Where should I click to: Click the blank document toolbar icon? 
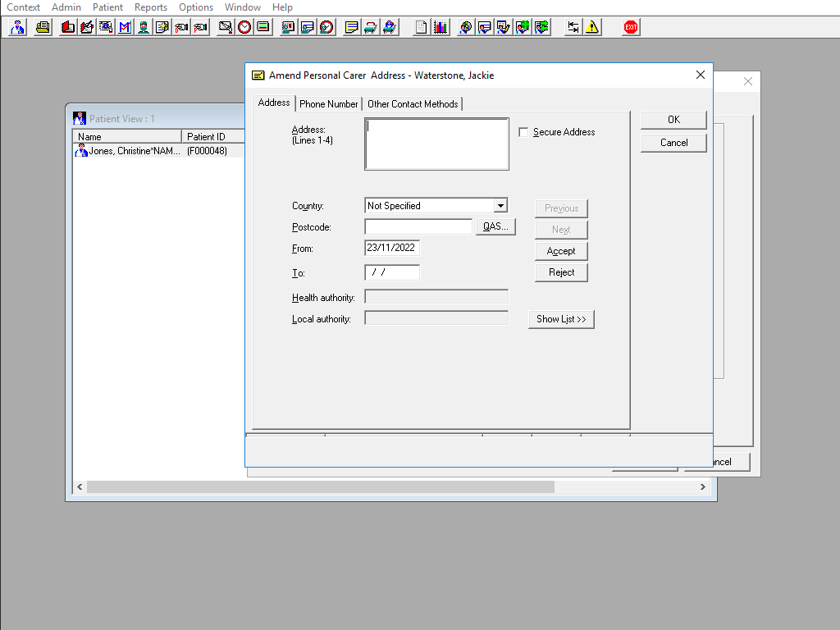click(421, 27)
